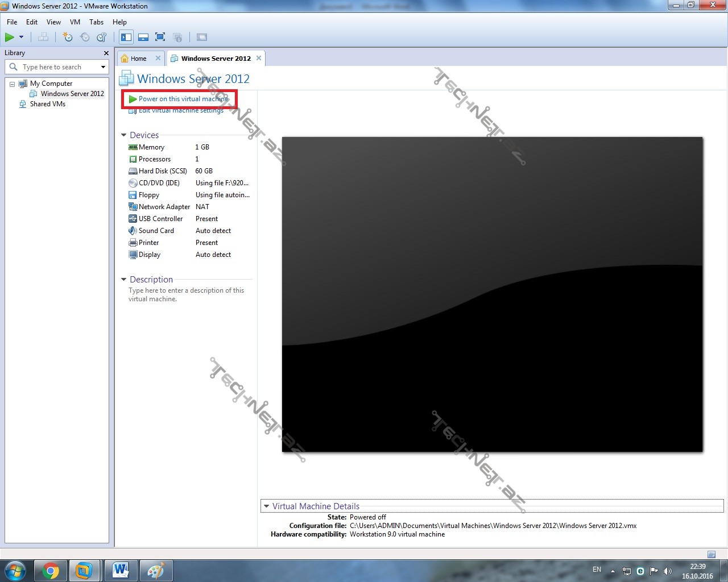728x582 pixels.
Task: Enter full screen mode from toolbar
Action: click(x=160, y=38)
